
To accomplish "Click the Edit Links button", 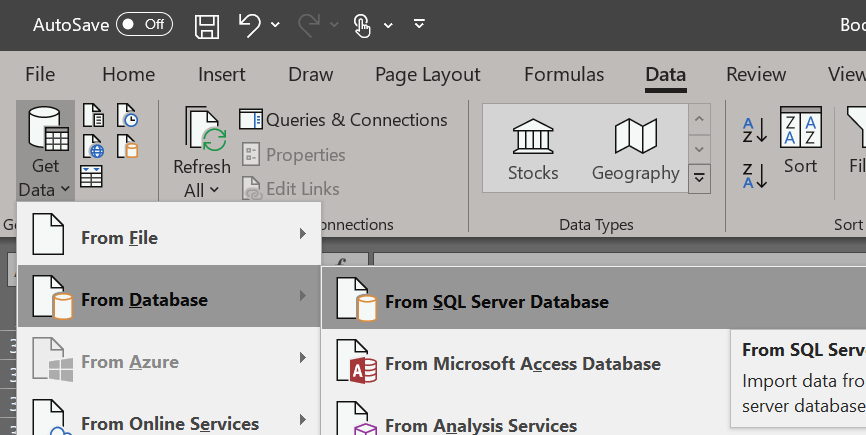I will coord(291,189).
